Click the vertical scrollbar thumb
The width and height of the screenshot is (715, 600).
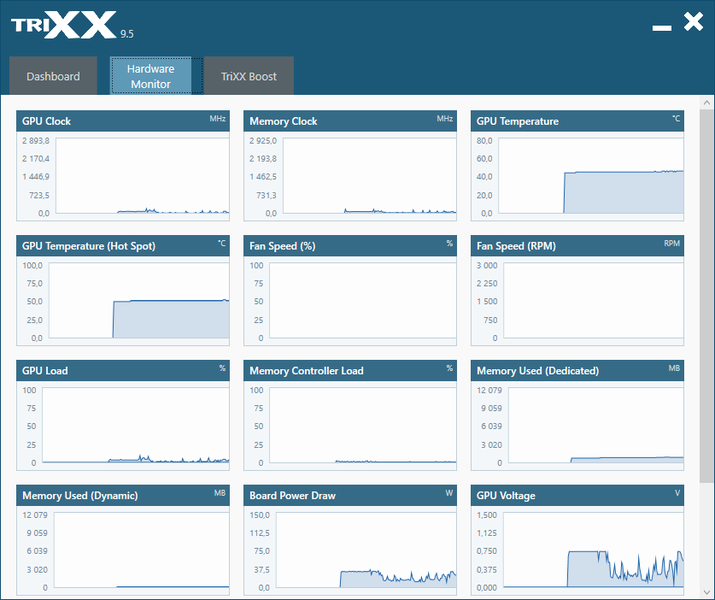707,295
